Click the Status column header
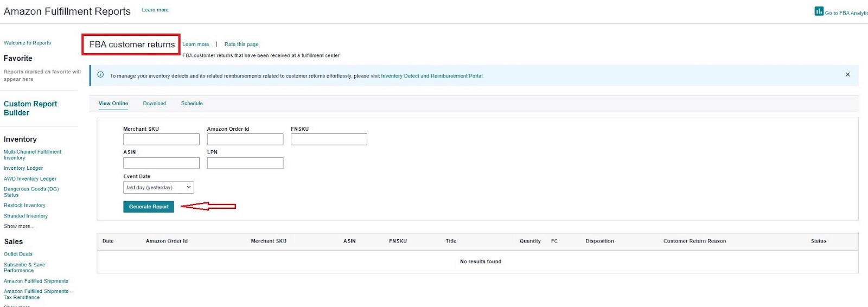This screenshot has width=868, height=307. coord(819,241)
